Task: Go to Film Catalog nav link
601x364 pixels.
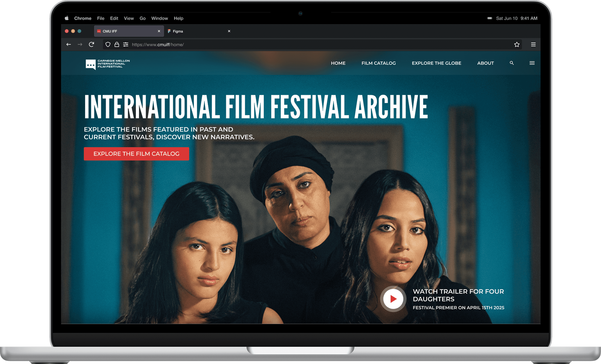Action: pyautogui.click(x=378, y=63)
